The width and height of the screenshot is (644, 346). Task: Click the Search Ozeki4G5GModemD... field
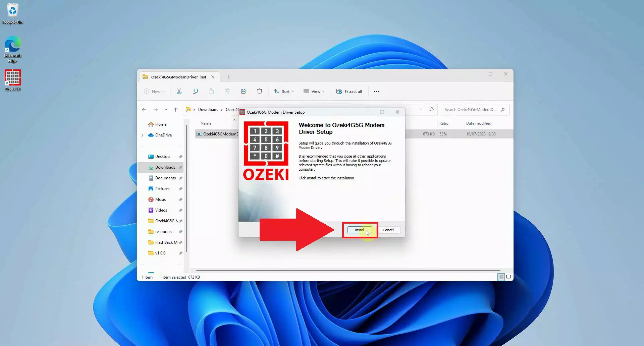pos(471,110)
